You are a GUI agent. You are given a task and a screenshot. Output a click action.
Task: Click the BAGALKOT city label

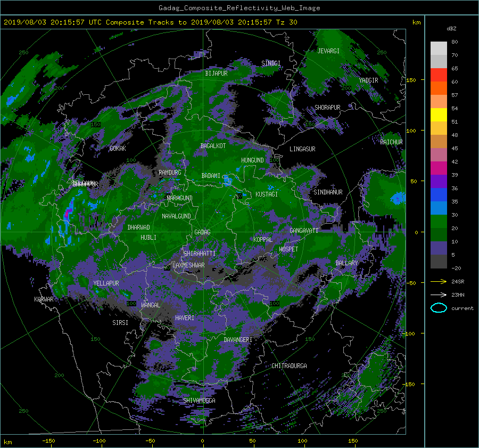pos(213,146)
